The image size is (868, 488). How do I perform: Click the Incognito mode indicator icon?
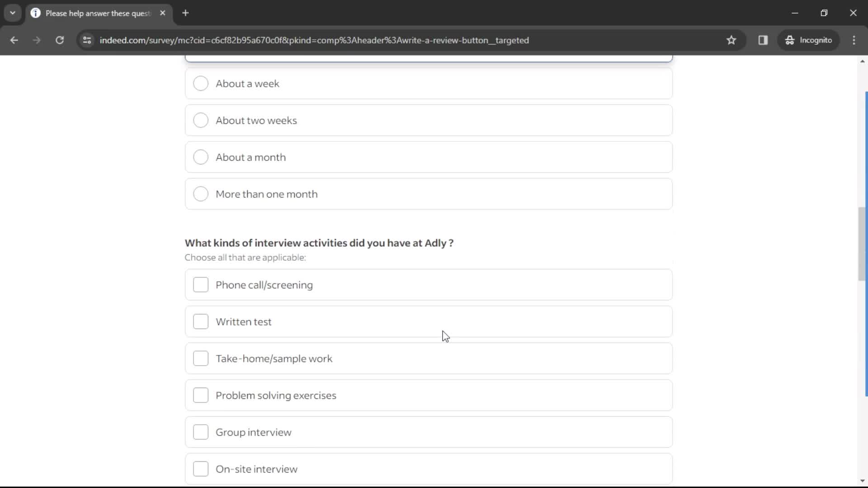point(790,40)
